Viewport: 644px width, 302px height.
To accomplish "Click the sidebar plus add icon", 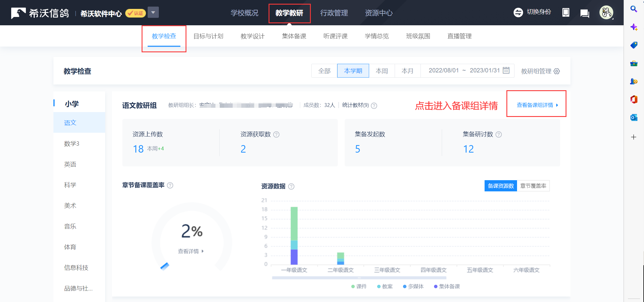I will tap(634, 137).
